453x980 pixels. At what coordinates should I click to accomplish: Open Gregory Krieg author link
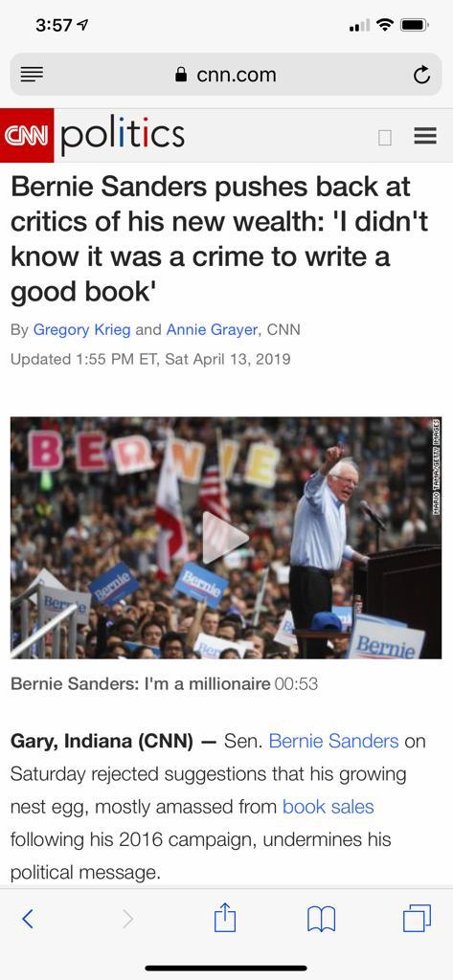tap(81, 329)
